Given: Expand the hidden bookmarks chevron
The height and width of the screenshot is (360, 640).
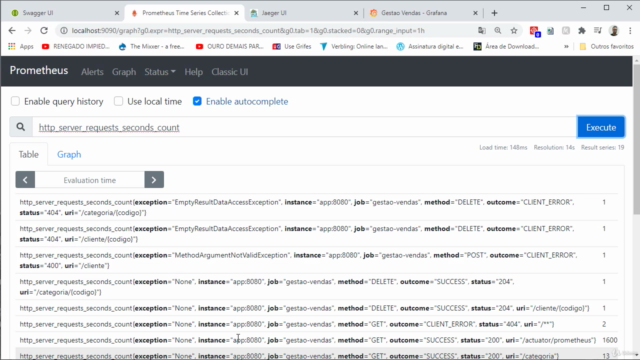Looking at the screenshot, I should pyautogui.click(x=567, y=47).
